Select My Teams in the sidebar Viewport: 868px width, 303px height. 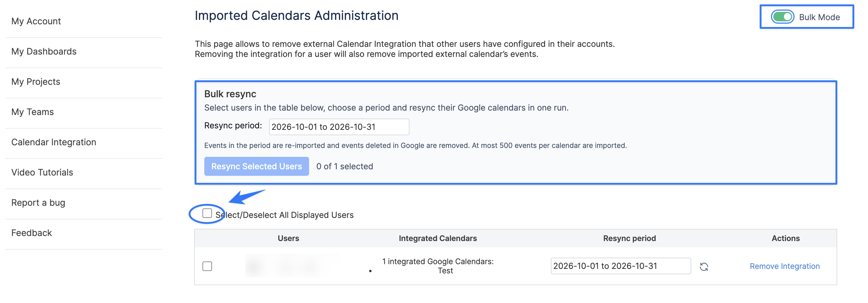click(32, 112)
